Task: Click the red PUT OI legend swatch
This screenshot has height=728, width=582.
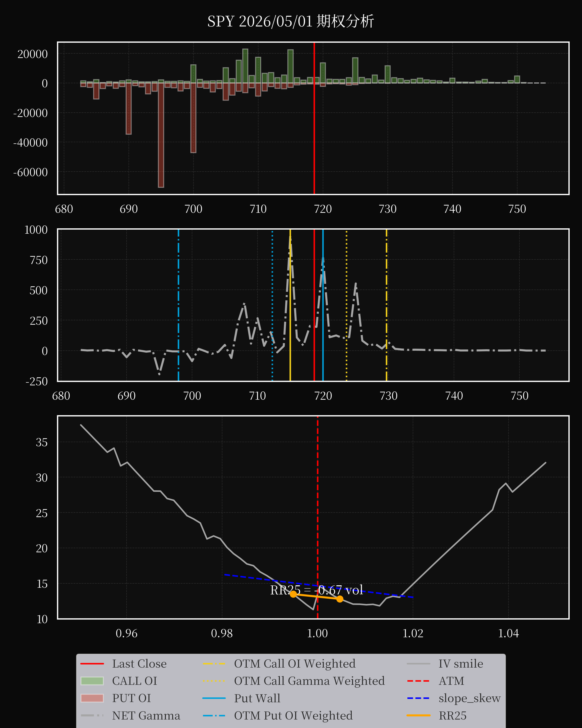Action: pyautogui.click(x=92, y=698)
